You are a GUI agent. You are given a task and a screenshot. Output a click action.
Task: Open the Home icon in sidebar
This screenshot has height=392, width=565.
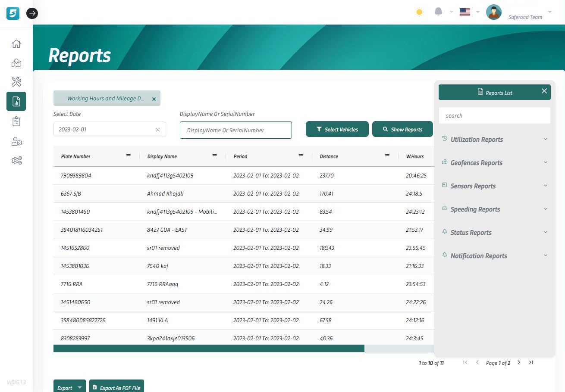pos(16,44)
